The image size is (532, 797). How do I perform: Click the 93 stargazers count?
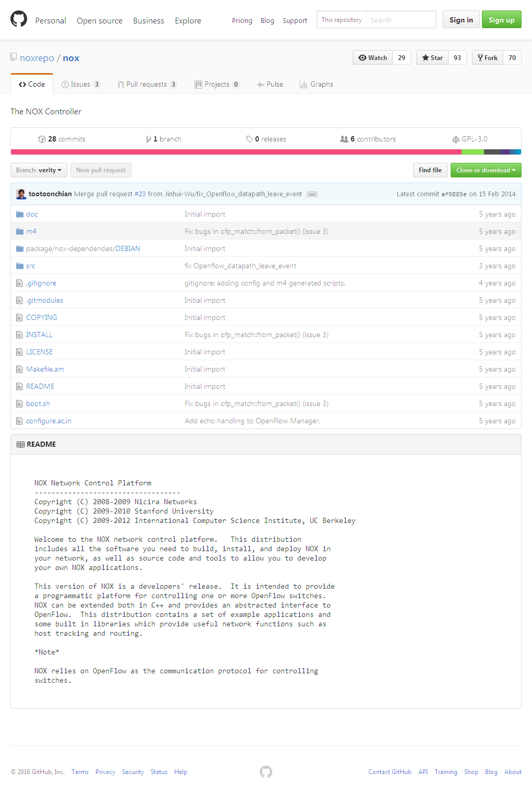(457, 57)
